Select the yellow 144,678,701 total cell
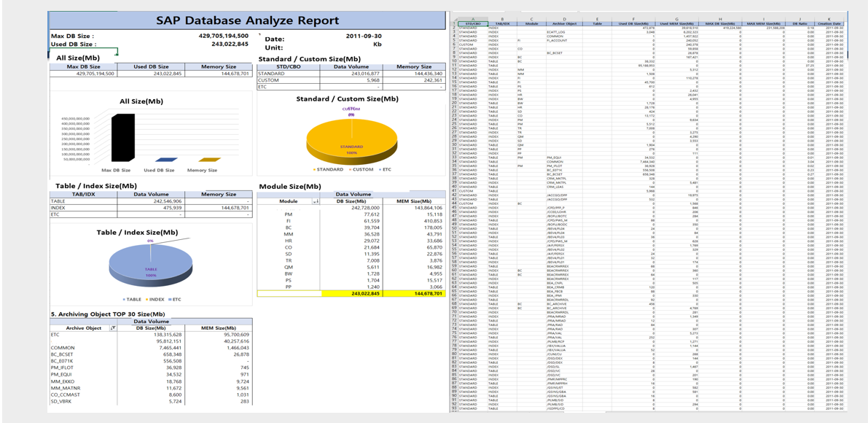Viewport: 868px width, 423px height. coord(413,293)
